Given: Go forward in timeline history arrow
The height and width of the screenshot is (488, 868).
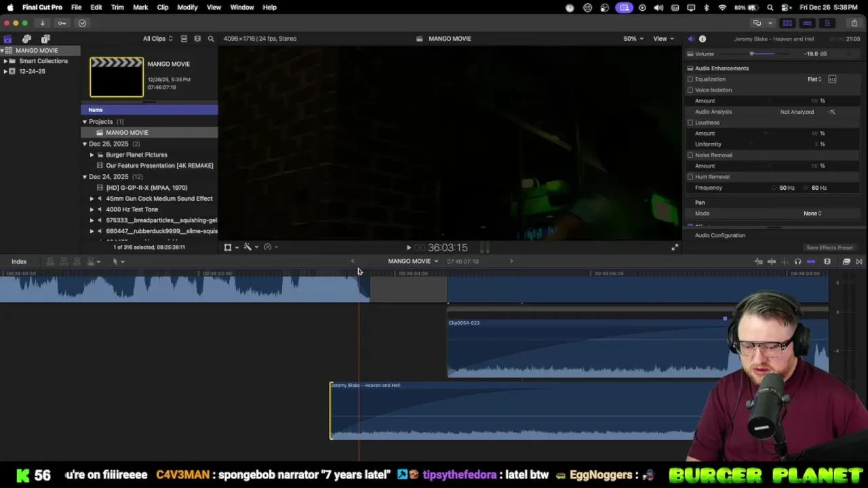Looking at the screenshot, I should [511, 262].
